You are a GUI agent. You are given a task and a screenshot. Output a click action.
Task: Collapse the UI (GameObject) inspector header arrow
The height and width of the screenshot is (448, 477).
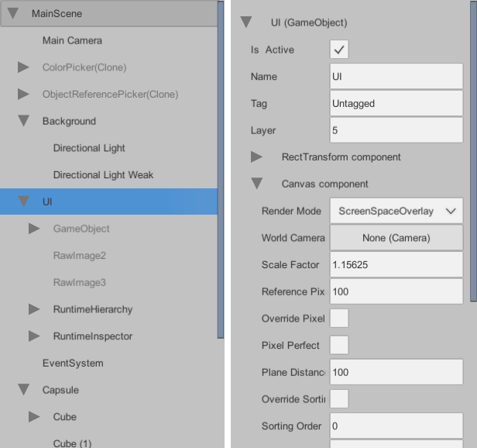[x=245, y=22]
